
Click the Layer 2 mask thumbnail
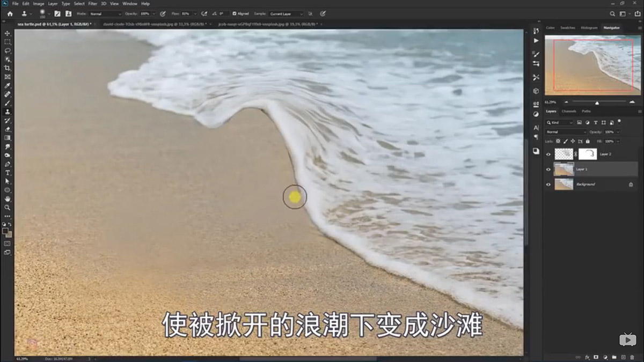(x=588, y=154)
